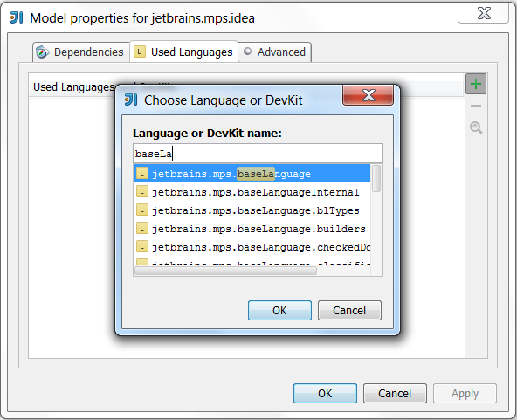Click the magnifier find icon
The height and width of the screenshot is (420, 517).
476,127
